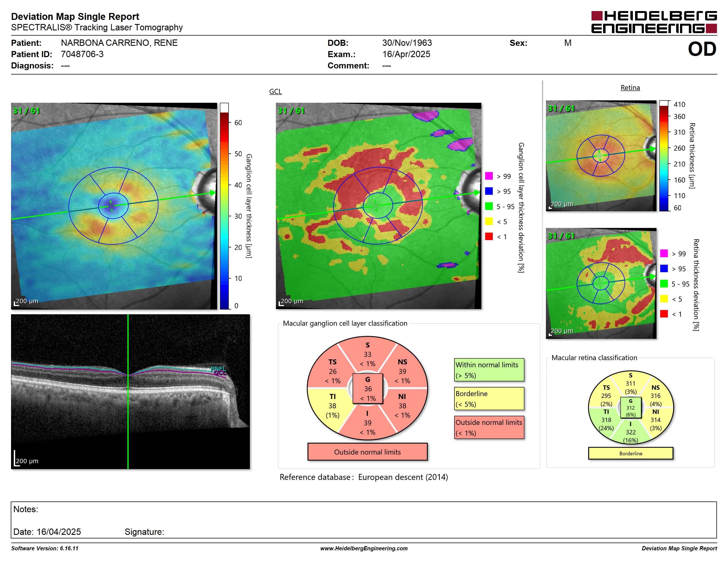Click the GCL section heading
728x563 pixels.
coord(275,91)
